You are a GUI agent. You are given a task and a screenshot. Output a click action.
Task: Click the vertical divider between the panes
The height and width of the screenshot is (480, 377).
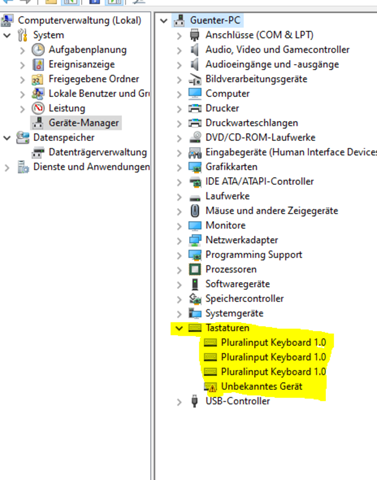click(153, 247)
